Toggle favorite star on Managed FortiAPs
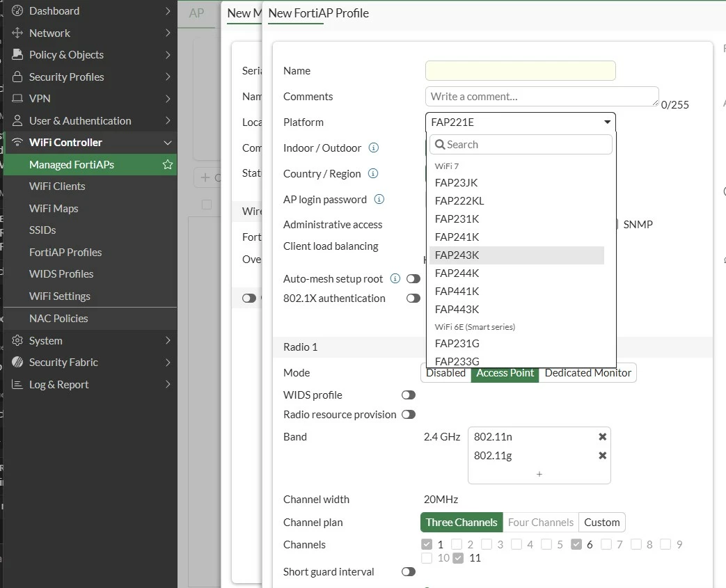The height and width of the screenshot is (588, 726). coord(168,164)
